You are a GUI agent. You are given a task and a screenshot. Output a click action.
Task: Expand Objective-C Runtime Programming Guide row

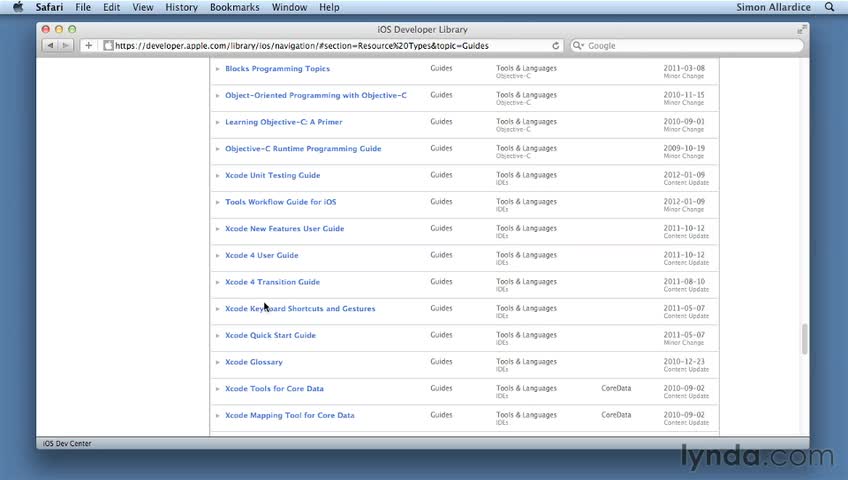217,149
